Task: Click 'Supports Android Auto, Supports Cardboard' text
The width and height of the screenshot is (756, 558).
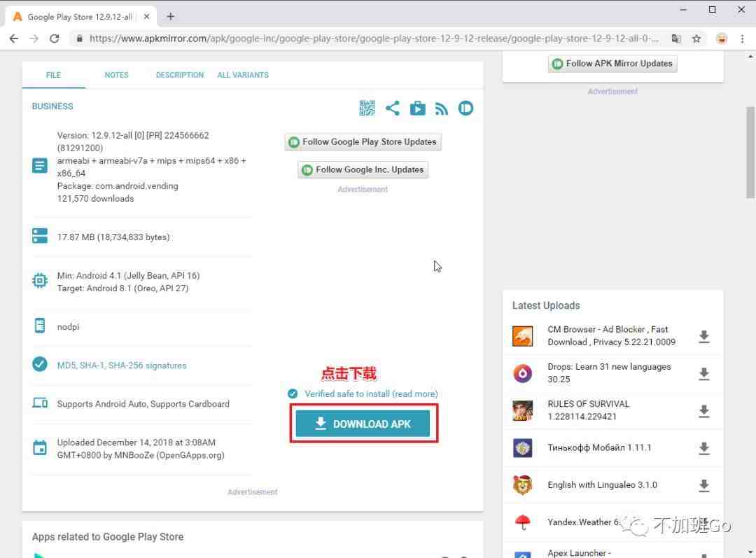Action: 143,404
